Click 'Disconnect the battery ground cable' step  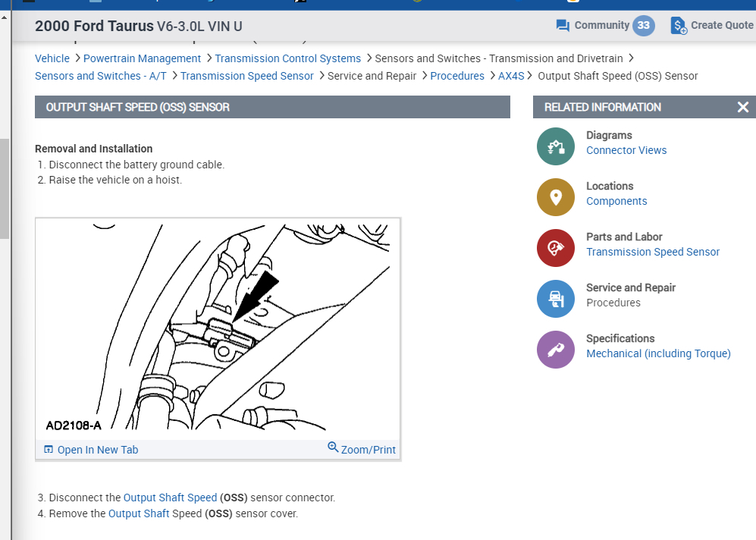coord(137,165)
